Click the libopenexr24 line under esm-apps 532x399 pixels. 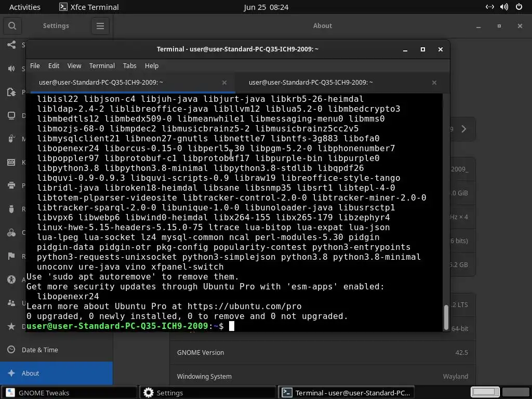pos(68,297)
